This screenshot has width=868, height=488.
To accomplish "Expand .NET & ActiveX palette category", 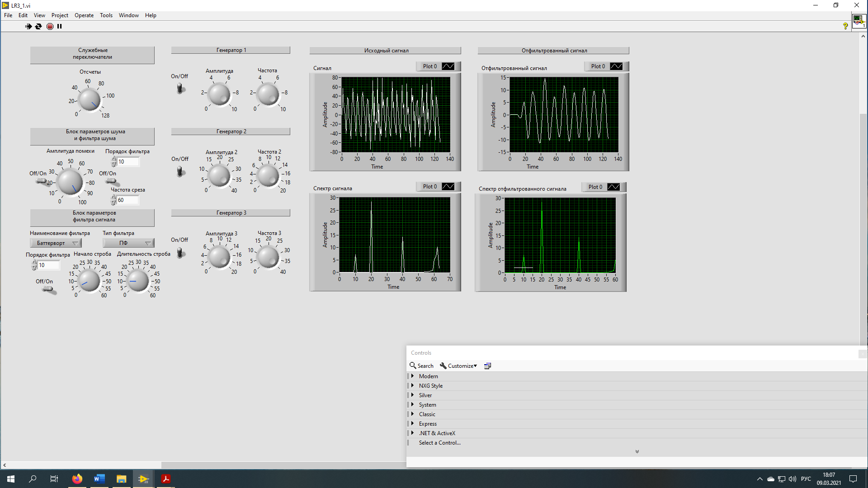I will click(412, 433).
